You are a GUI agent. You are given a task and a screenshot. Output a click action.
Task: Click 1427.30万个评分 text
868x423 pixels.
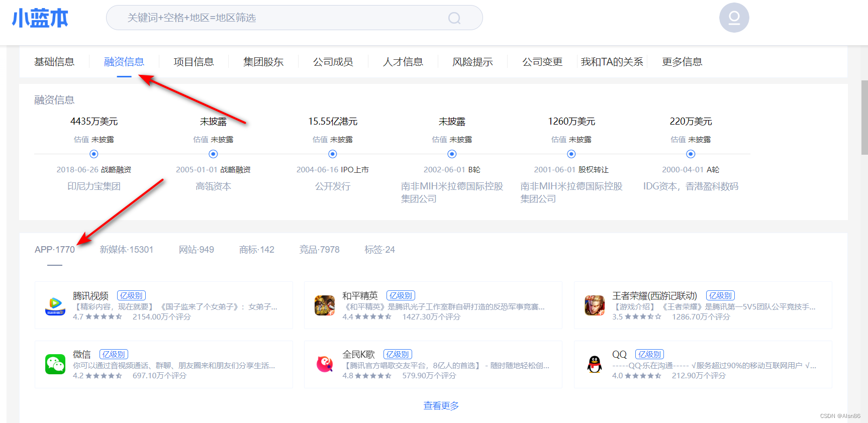[x=431, y=317]
